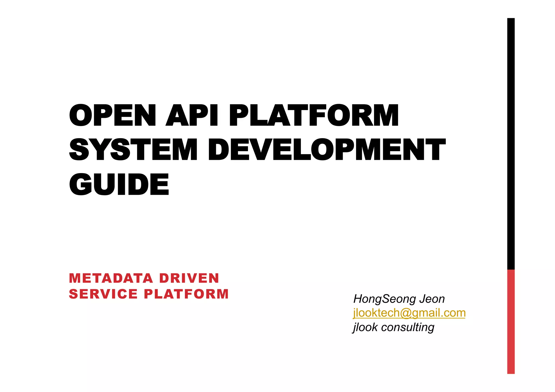Click the black vertical accent bar
Screen dimensions: 555x392
(511, 144)
